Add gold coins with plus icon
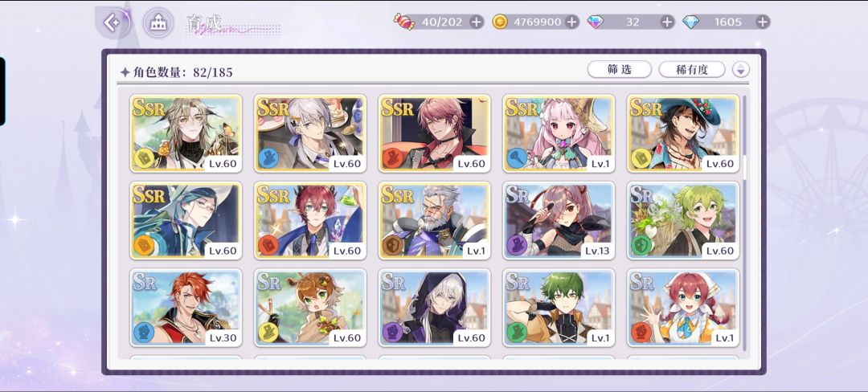This screenshot has width=868, height=392. coord(572,22)
